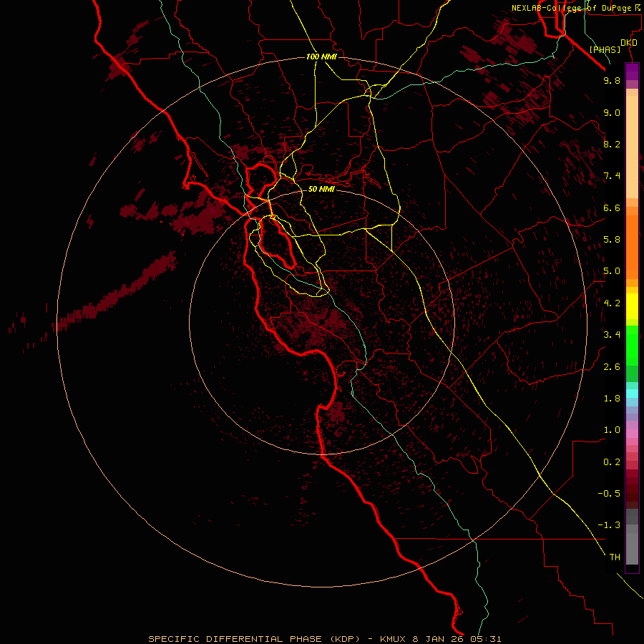Click the 1.8 scale value
Image resolution: width=644 pixels, height=644 pixels.
[x=612, y=399]
